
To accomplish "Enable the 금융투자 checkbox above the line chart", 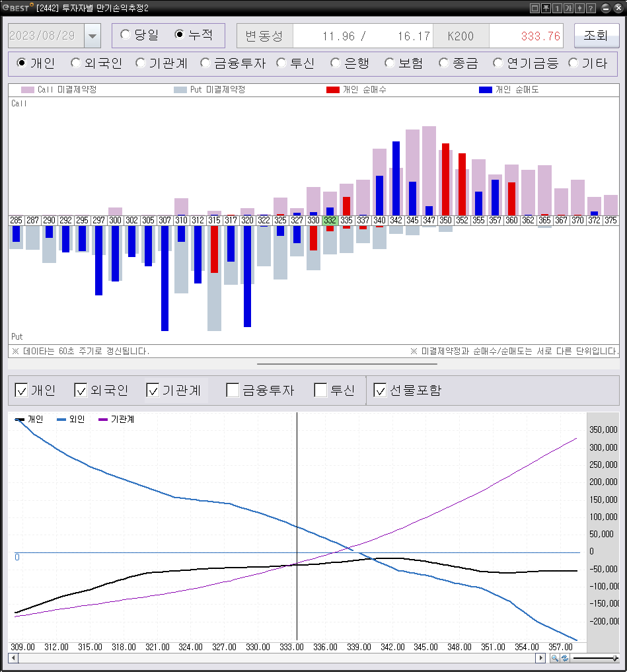I will [233, 391].
